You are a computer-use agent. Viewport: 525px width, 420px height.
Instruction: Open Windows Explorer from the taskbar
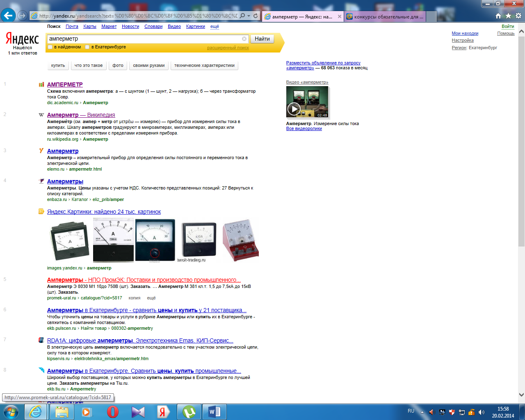[62, 411]
